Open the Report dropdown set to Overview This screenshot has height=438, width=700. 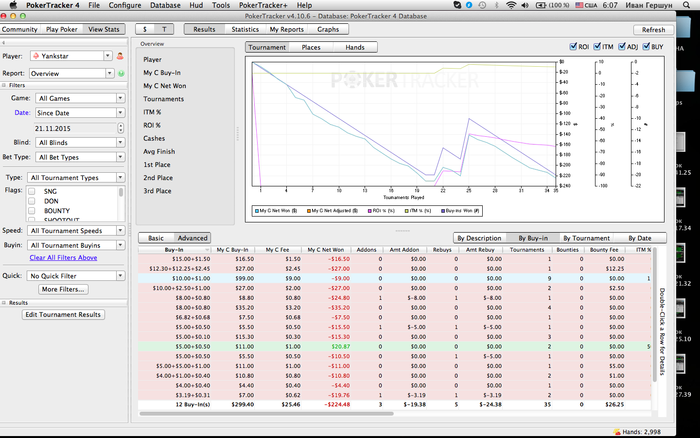tap(72, 73)
